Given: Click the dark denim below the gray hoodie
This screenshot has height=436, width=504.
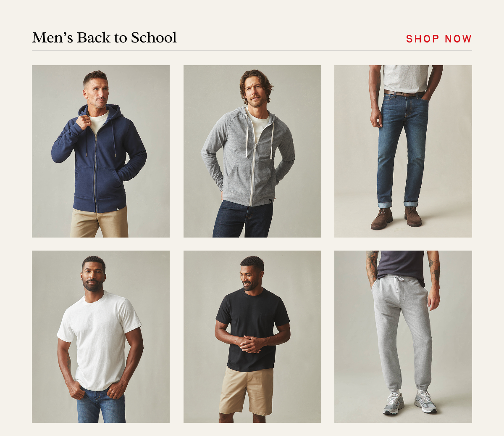Looking at the screenshot, I should click(x=243, y=219).
